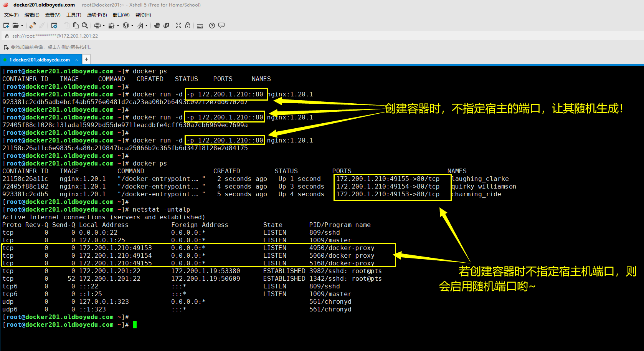This screenshot has width=644, height=351.
Task: Click the plus button to add tab
Action: click(x=86, y=59)
